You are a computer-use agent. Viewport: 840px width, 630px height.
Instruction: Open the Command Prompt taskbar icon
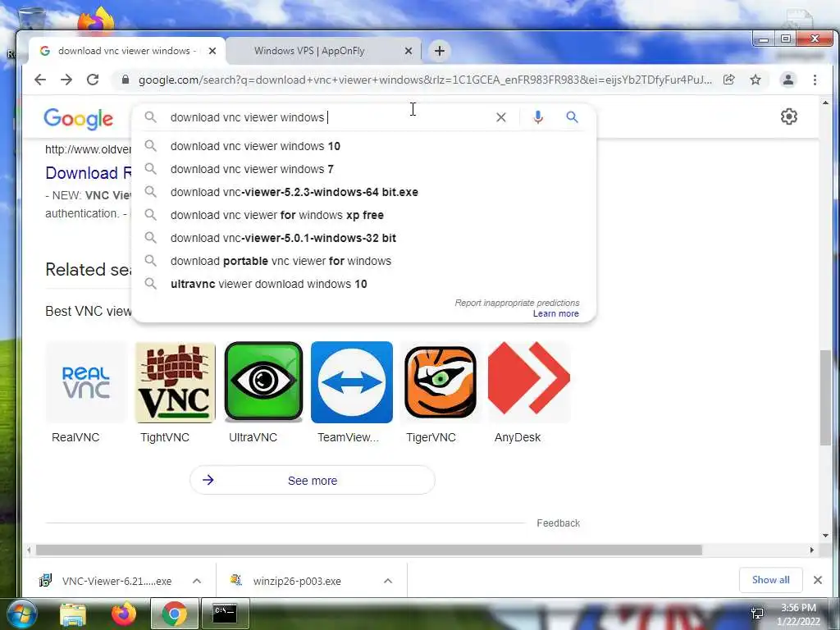click(224, 614)
